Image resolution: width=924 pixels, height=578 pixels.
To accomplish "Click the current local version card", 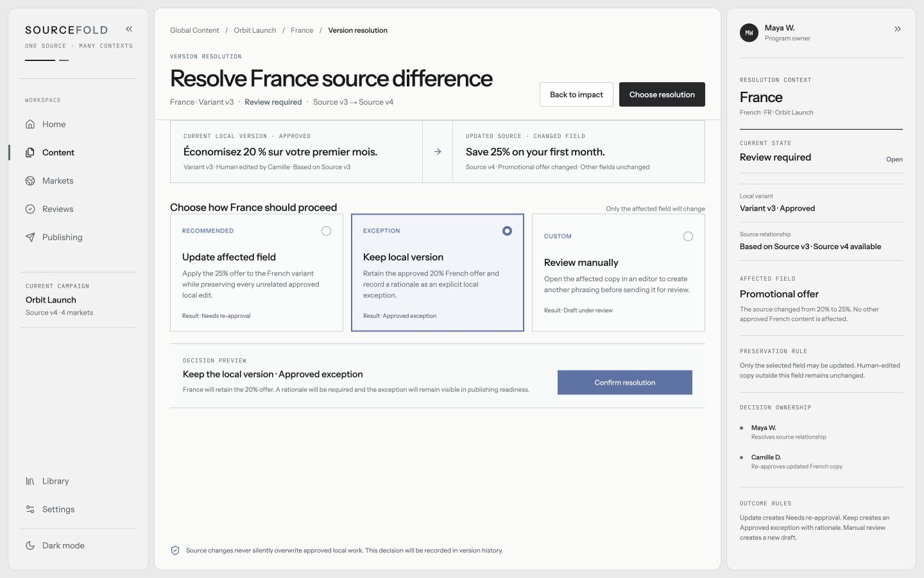I will coord(296,152).
